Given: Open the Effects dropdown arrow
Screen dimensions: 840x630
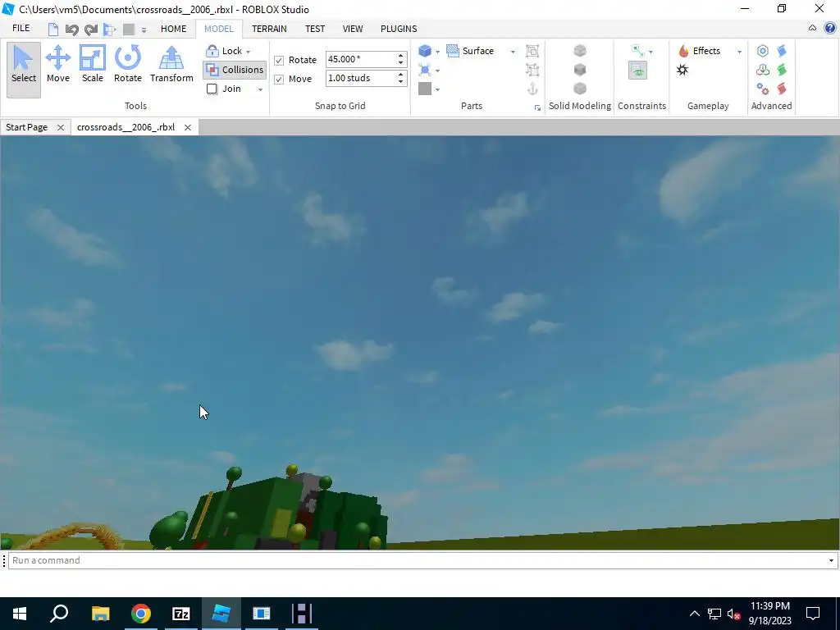Looking at the screenshot, I should [x=739, y=52].
